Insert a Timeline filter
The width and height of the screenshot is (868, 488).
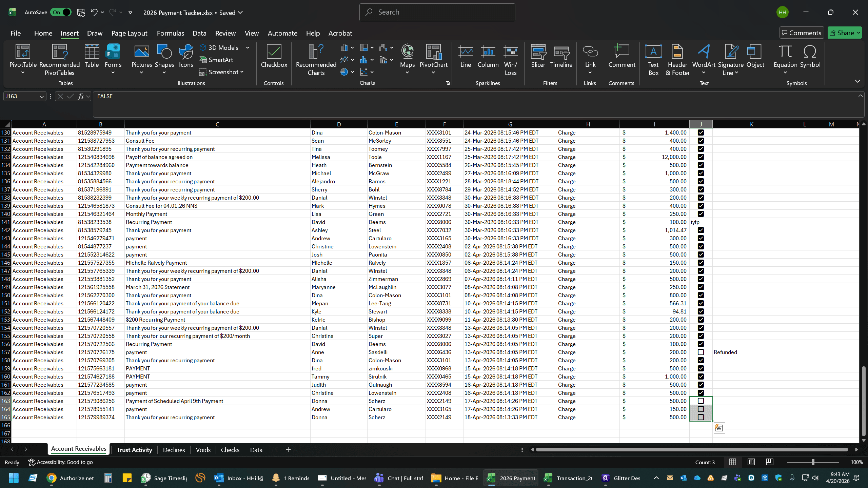coord(561,56)
